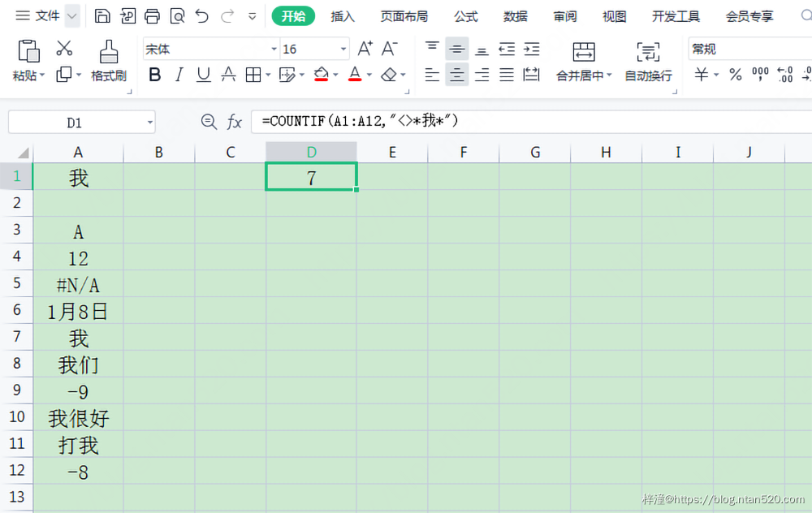Apply currency ¥ number format
This screenshot has width=812, height=513.
[x=702, y=75]
